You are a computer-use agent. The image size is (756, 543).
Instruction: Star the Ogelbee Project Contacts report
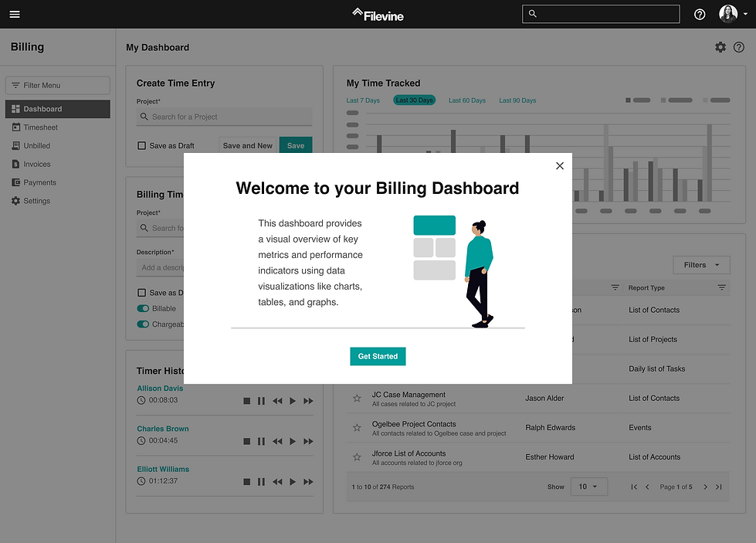tap(357, 428)
